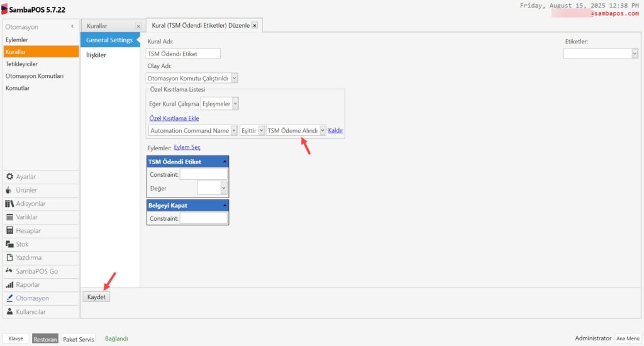This screenshot has height=346, width=644.
Task: Click the Ana Menü button
Action: point(628,338)
